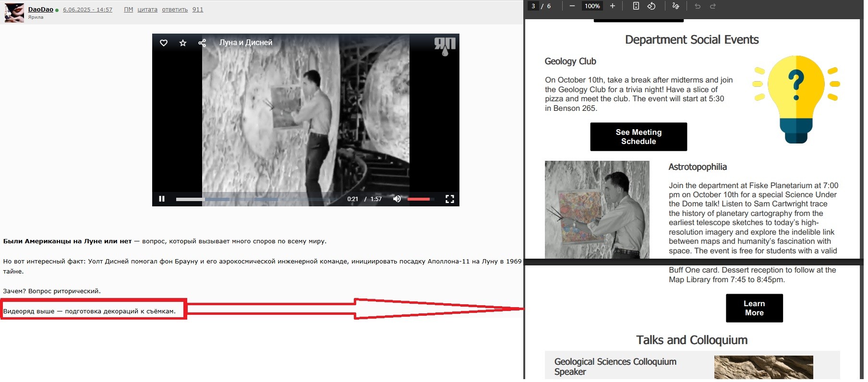Viewport: 868px width, 382px height.
Task: Adjust the video volume slider
Action: (x=421, y=199)
